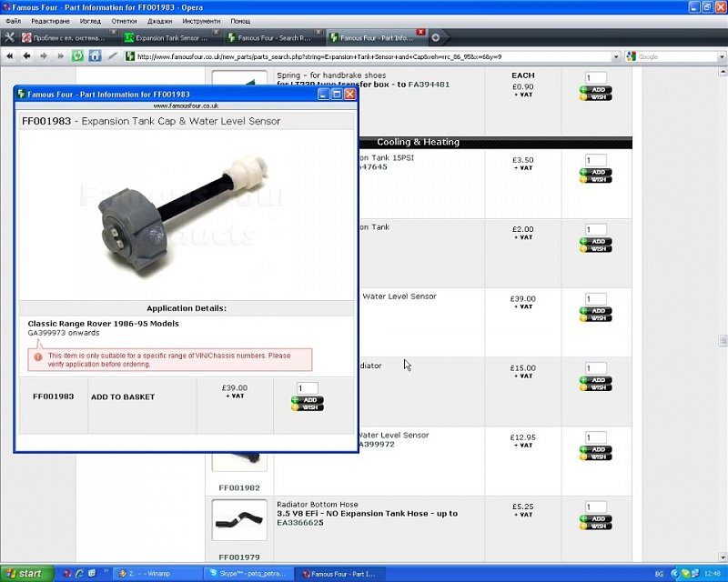Image resolution: width=728 pixels, height=582 pixels.
Task: Click the Internet Explorer quick launch icon
Action: pos(79,574)
